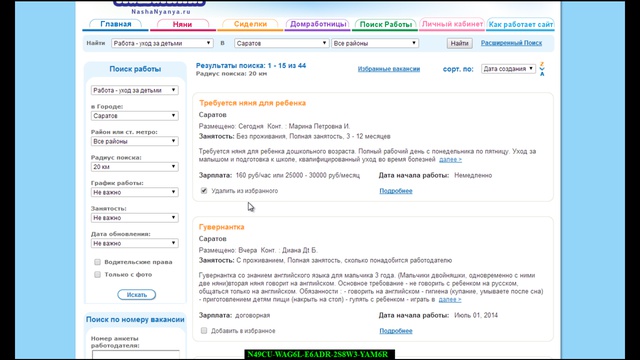Click salary text 160 руб/час или 25000 - 30000 руб/месяц

coord(298,176)
